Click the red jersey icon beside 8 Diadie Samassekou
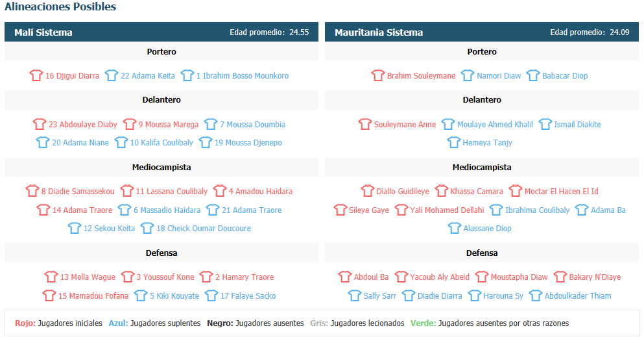Image resolution: width=644 pixels, height=339 pixels. [x=32, y=191]
